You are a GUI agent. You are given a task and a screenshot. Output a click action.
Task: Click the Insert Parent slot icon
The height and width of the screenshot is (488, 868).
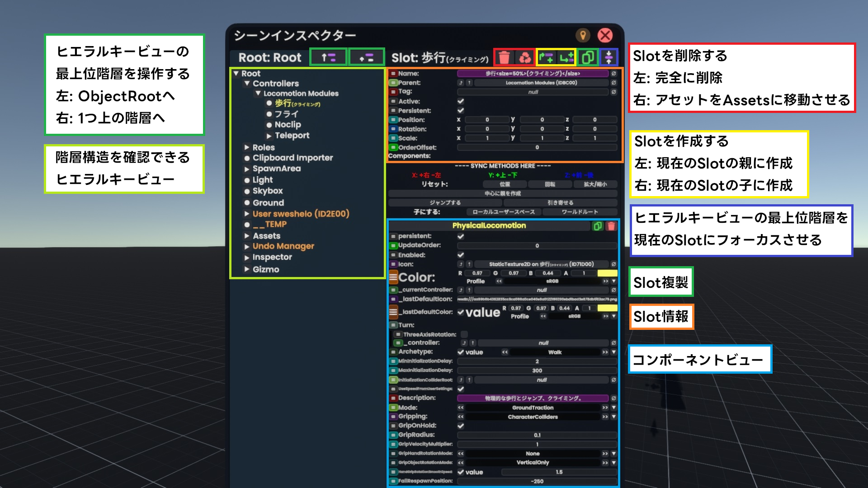pos(546,57)
